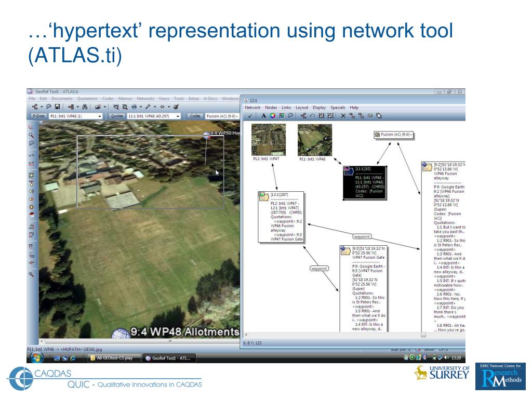Click the floppy disk save icon
Screen dimensions: 532x399
(57, 107)
